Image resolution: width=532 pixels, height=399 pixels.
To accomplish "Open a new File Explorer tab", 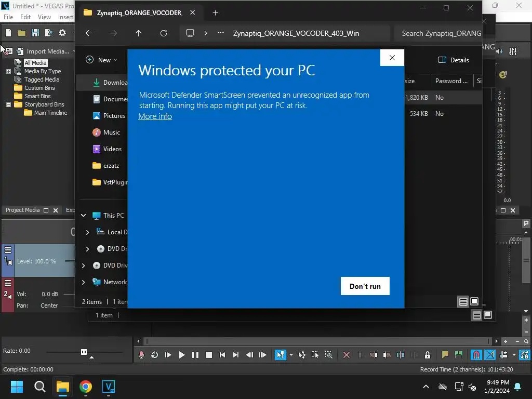I will tap(215, 13).
